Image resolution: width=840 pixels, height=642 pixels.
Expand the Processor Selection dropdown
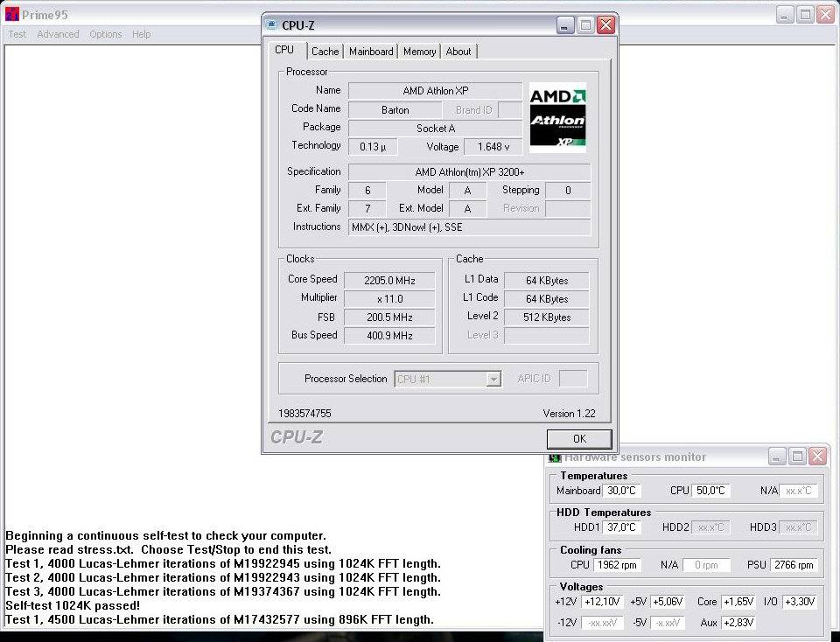(x=493, y=380)
